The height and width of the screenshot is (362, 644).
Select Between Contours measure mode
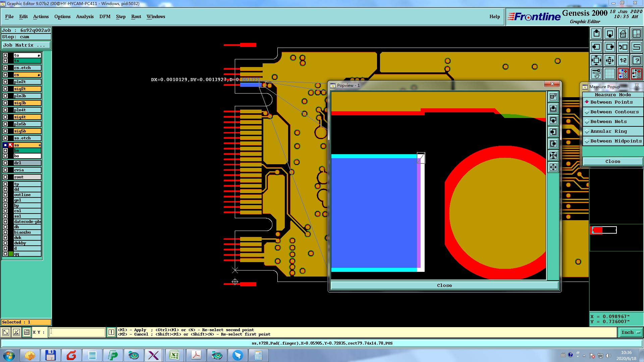tap(614, 112)
